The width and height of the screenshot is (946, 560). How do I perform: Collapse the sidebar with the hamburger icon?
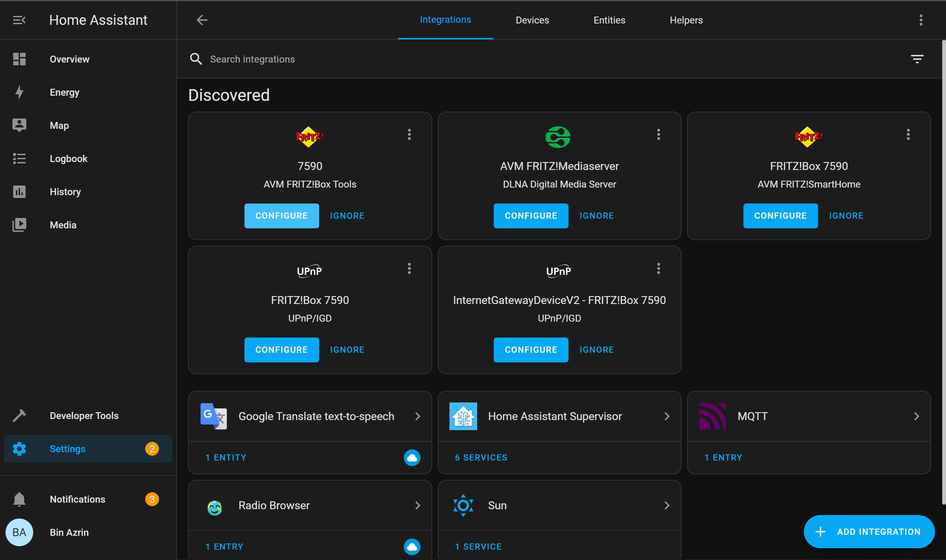pos(19,20)
